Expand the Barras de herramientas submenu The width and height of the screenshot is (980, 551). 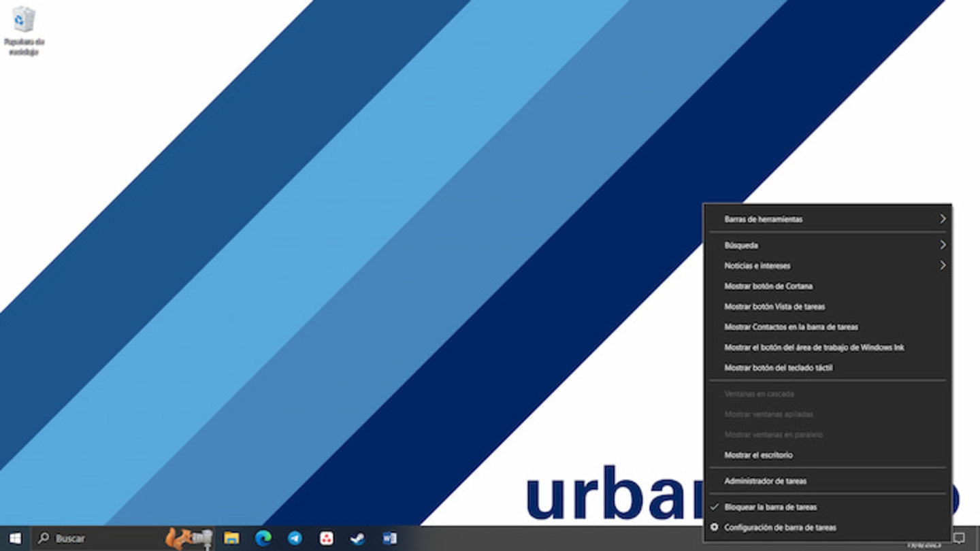[827, 219]
